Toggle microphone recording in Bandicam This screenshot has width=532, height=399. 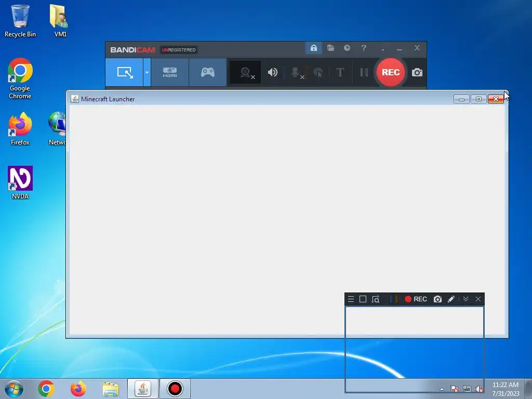[x=296, y=72]
